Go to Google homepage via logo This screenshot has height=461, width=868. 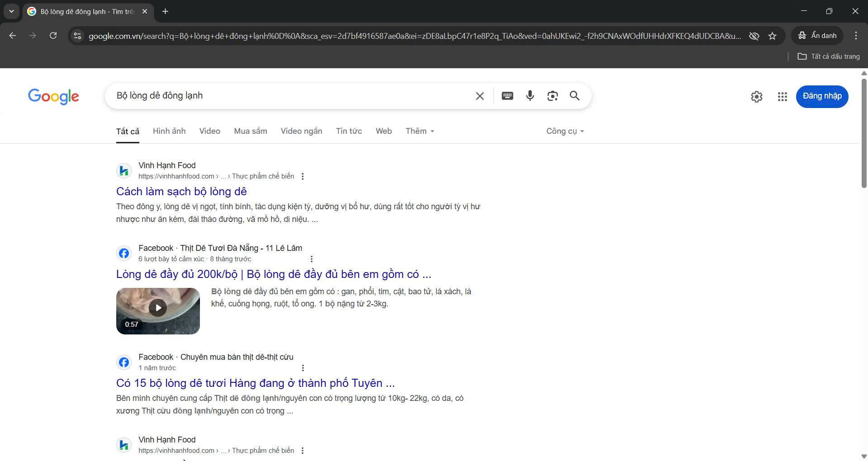[x=53, y=96]
